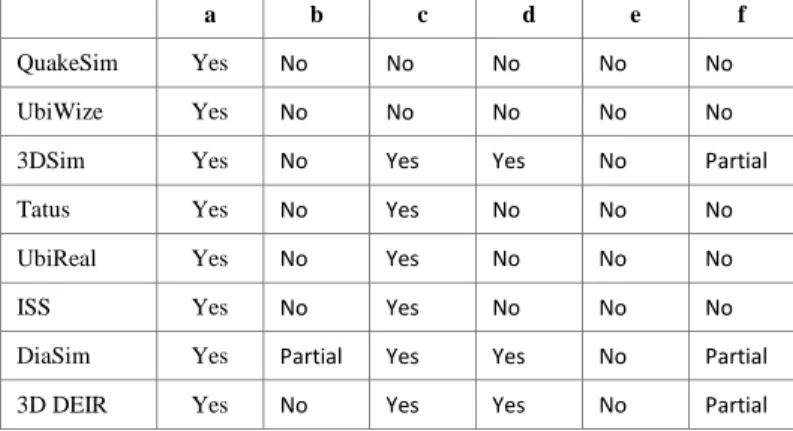Select the Tatus row label
The width and height of the screenshot is (793, 431).
coord(43,209)
